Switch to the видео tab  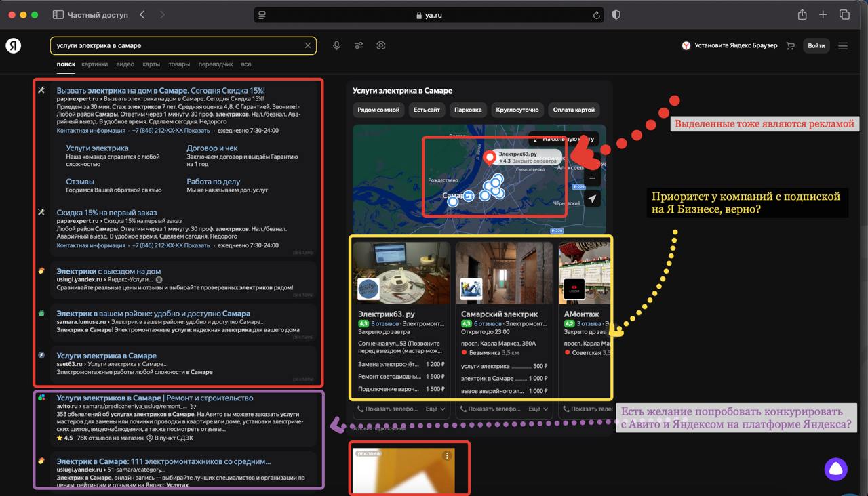pos(125,64)
